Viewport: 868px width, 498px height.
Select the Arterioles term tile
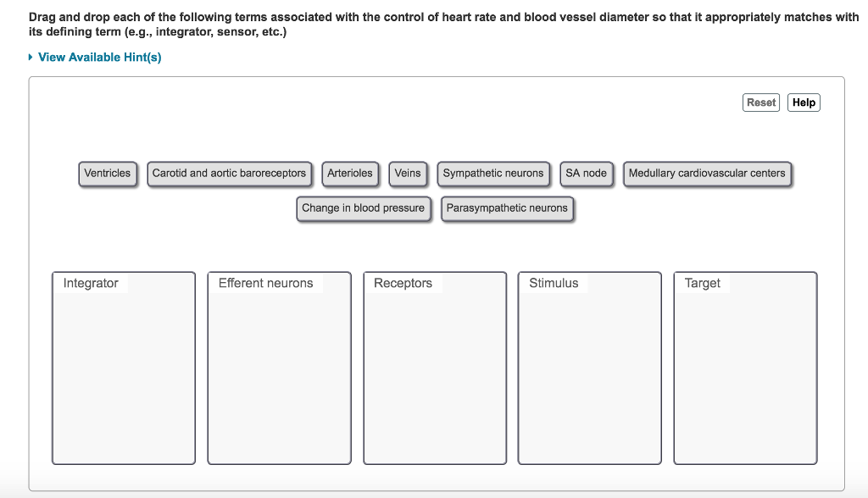[350, 174]
